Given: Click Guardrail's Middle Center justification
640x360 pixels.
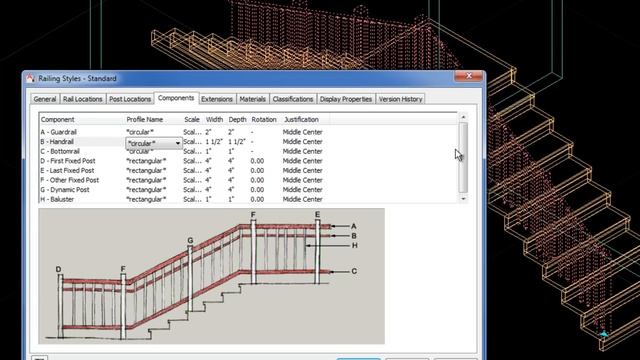Looking at the screenshot, I should (x=302, y=132).
